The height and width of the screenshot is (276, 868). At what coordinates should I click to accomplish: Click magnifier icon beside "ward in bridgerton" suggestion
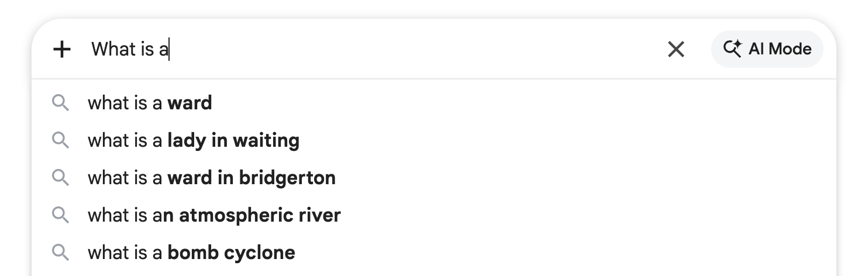(60, 178)
